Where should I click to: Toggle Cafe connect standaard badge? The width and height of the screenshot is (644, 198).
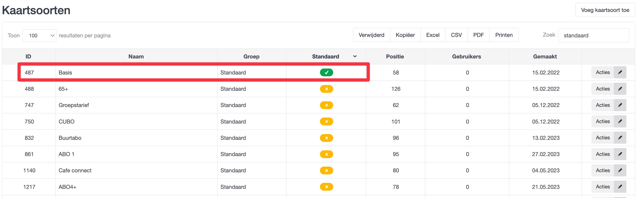coord(326,170)
